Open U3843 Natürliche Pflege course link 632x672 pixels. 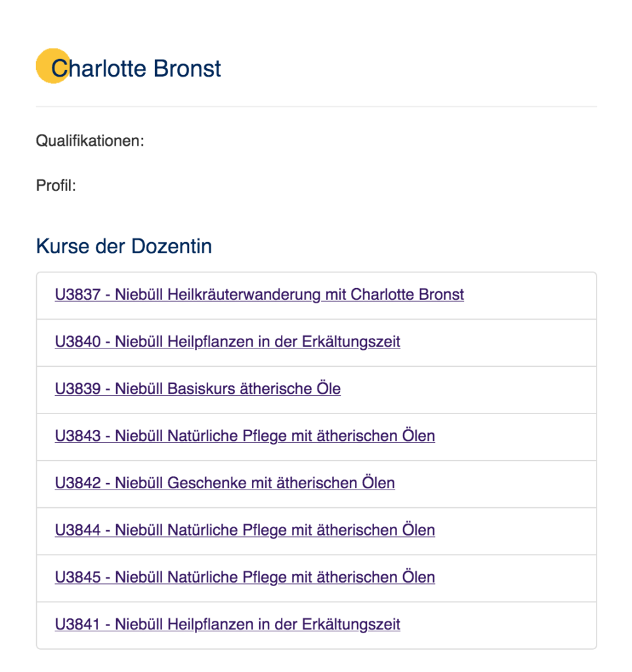tap(245, 436)
